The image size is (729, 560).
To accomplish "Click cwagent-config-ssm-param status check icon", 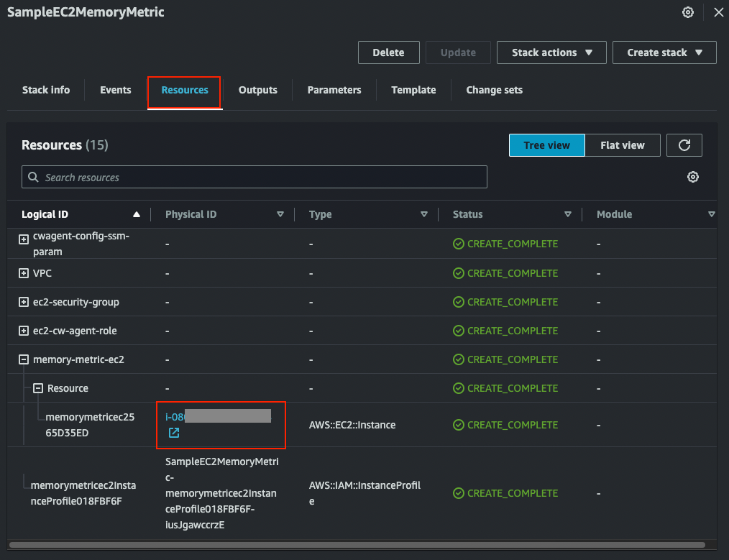I will pos(459,244).
